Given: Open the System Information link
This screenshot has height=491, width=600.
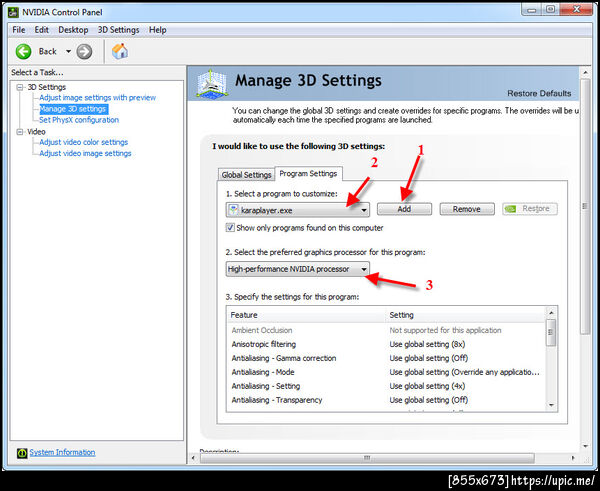Looking at the screenshot, I should point(62,452).
